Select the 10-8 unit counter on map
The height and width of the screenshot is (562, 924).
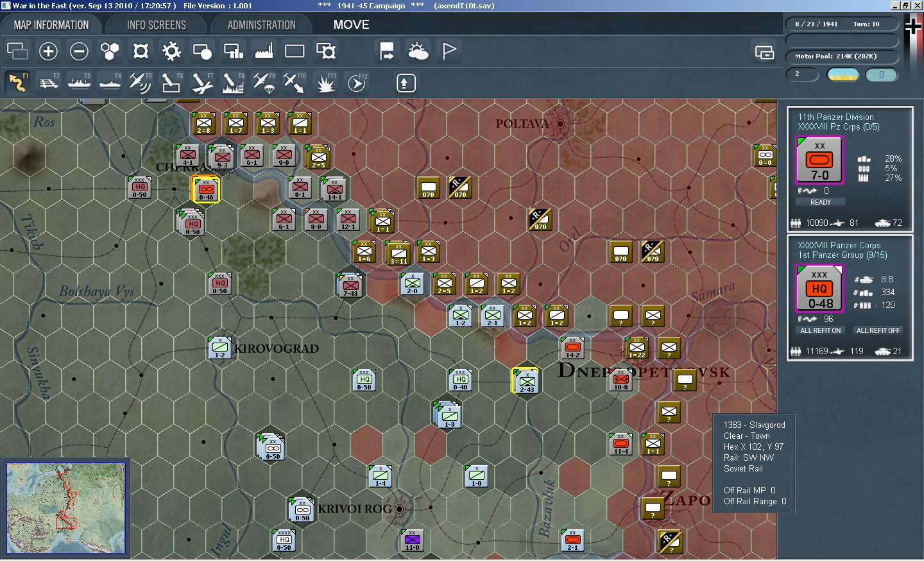point(620,380)
